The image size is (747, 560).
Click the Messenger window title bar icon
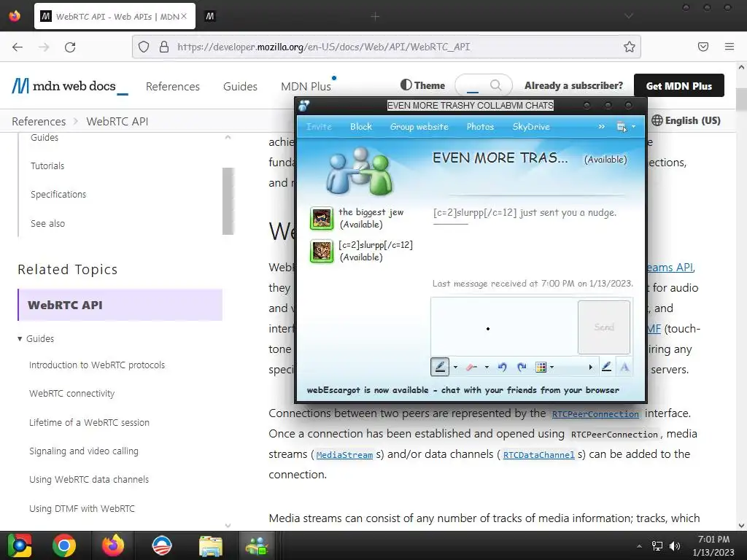[304, 106]
